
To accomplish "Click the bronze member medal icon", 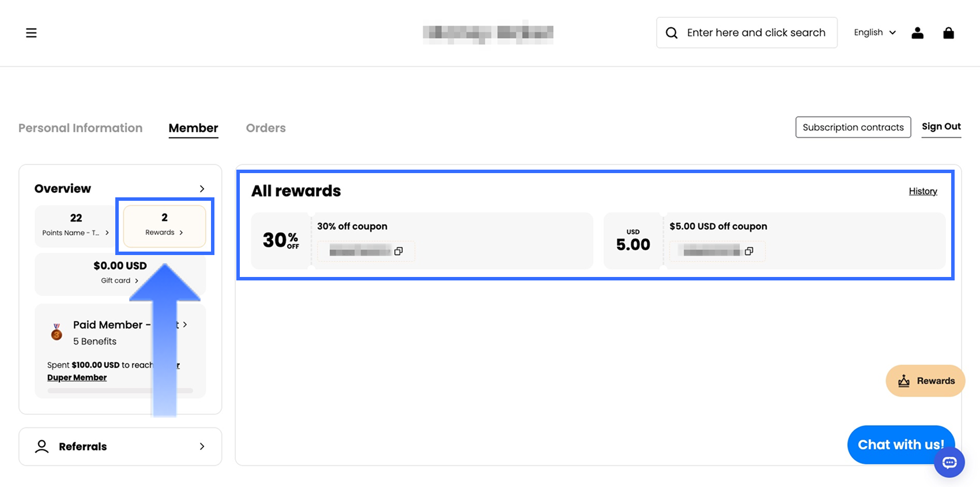I will pos(56,332).
